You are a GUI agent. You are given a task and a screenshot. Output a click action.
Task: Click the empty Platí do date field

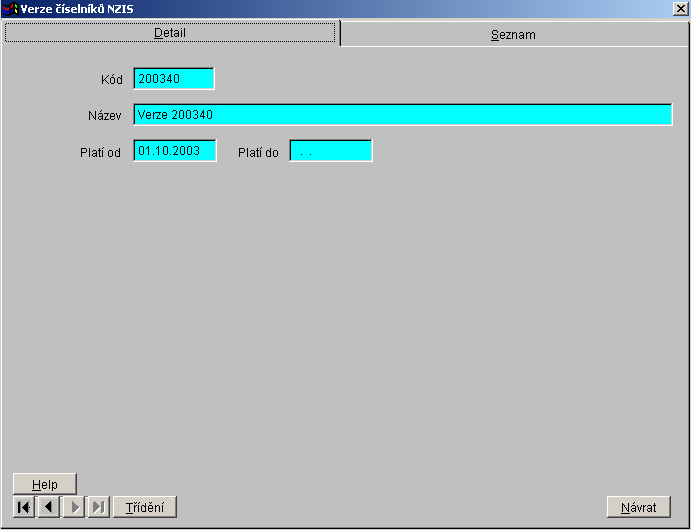click(331, 151)
